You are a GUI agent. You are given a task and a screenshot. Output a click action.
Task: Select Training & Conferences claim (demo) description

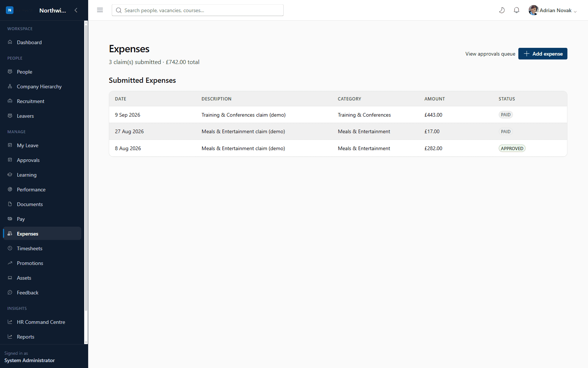(x=244, y=115)
